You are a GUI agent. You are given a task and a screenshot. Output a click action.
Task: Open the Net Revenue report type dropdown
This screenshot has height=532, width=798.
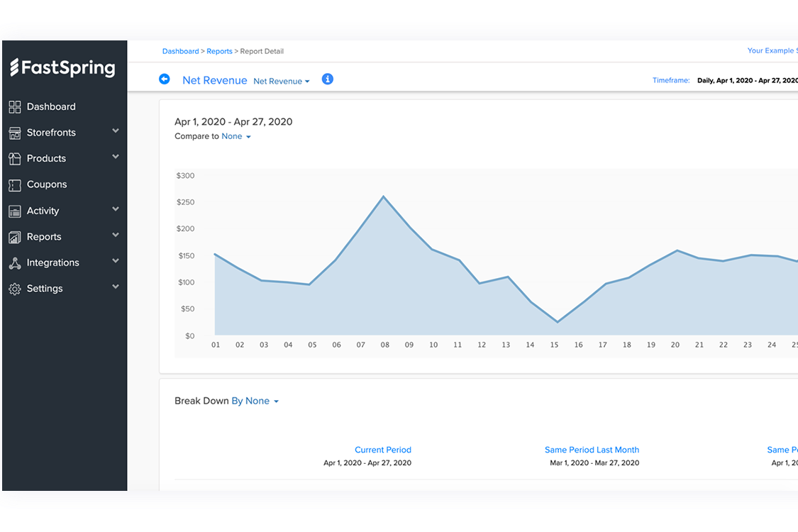tap(282, 82)
